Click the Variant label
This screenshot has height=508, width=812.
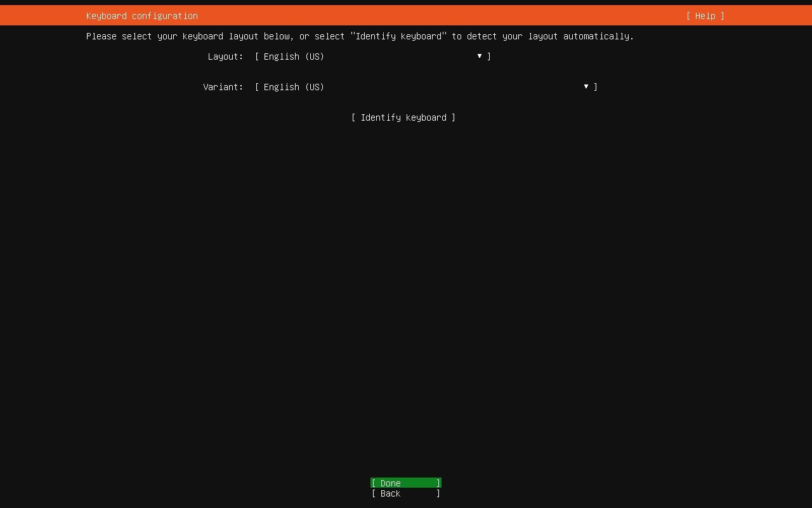tap(223, 87)
